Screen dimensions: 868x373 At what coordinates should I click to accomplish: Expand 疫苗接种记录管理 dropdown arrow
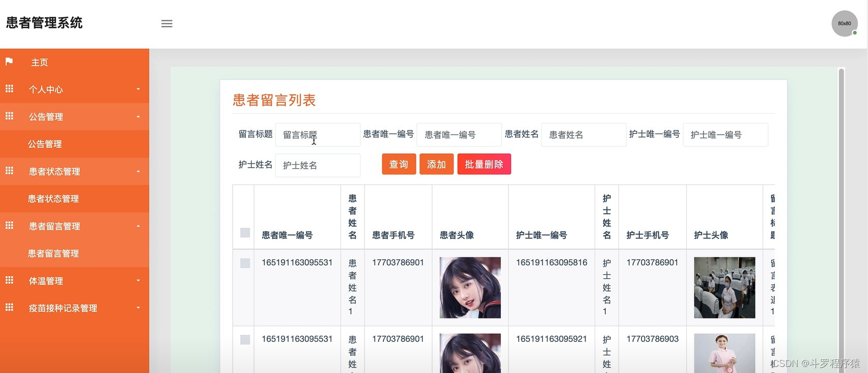[138, 308]
